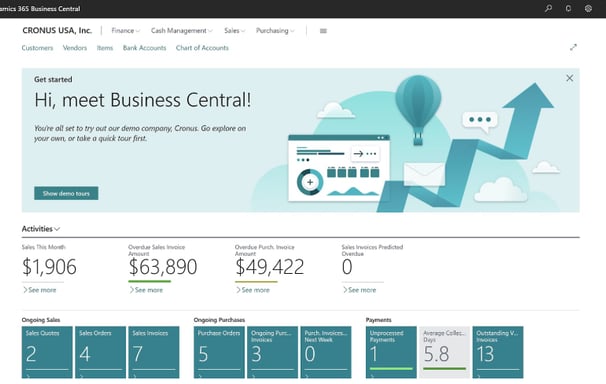Click the Show demo tours button

tap(66, 193)
